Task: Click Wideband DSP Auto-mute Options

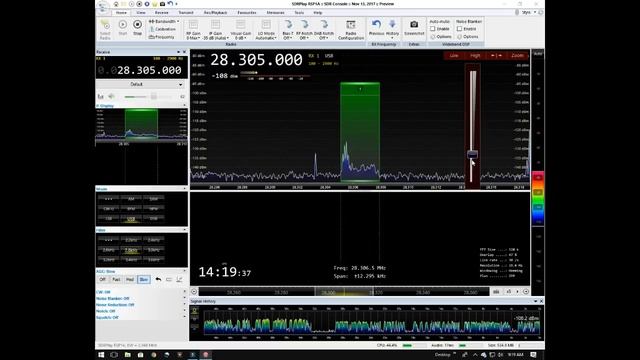Action: pos(441,37)
